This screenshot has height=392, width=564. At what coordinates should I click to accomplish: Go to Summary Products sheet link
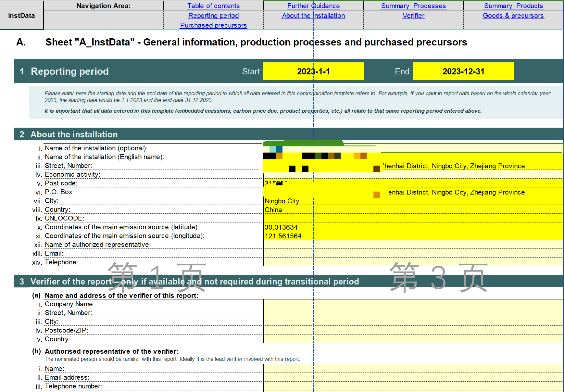[513, 6]
